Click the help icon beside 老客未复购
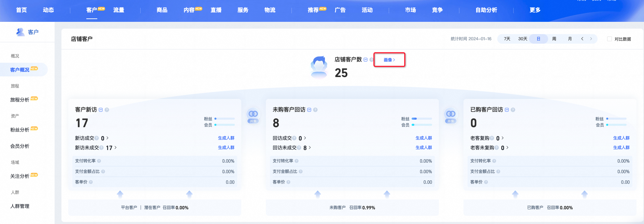 coord(497,148)
